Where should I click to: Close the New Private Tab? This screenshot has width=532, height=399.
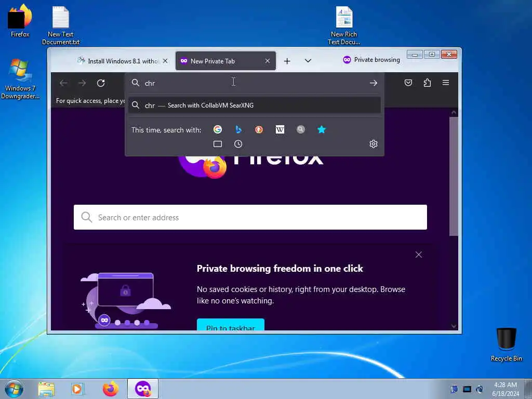point(268,61)
